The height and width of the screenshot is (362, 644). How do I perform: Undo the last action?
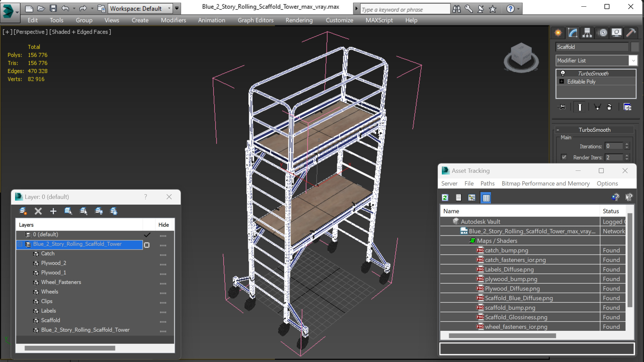pos(65,8)
